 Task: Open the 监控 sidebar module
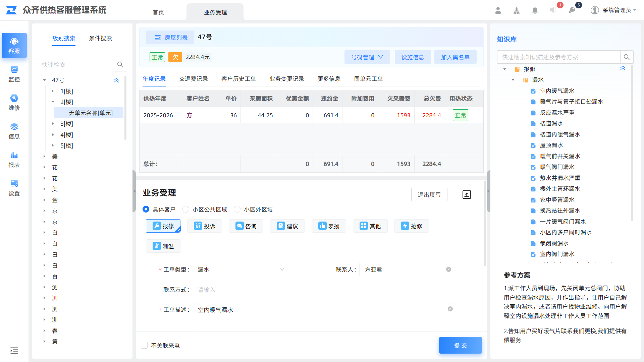coord(14,74)
